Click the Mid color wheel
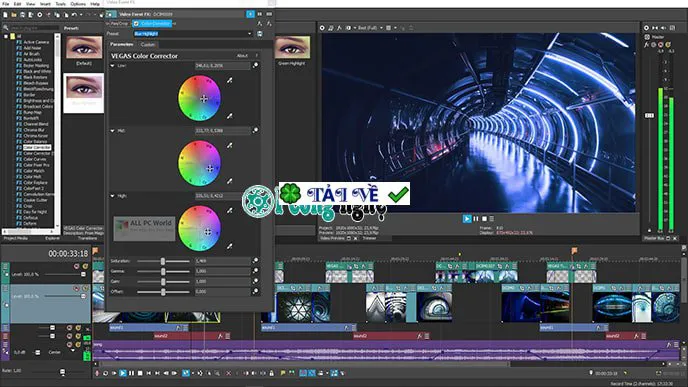688x387 pixels. pos(199,163)
